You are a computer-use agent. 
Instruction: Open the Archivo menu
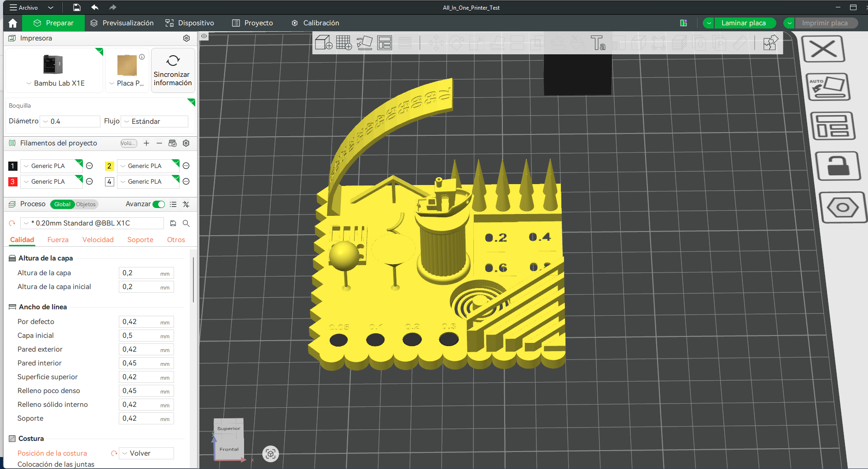(24, 7)
